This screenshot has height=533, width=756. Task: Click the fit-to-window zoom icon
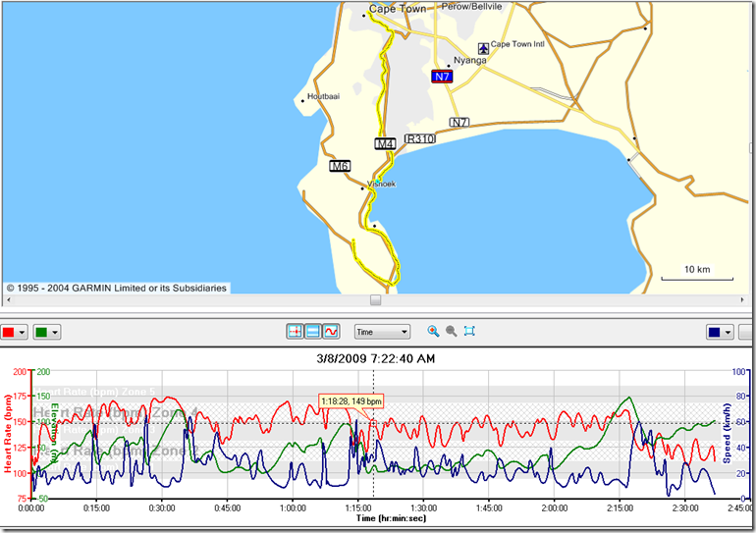pos(469,331)
